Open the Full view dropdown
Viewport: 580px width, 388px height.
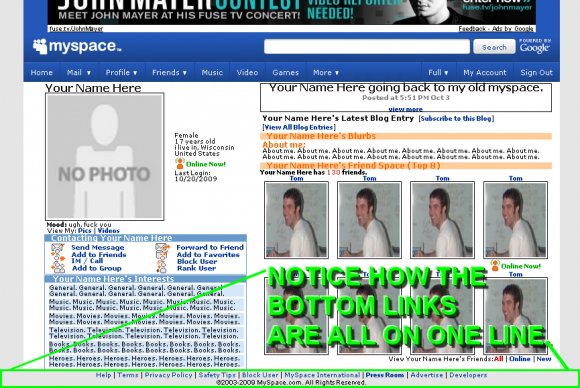coord(438,72)
